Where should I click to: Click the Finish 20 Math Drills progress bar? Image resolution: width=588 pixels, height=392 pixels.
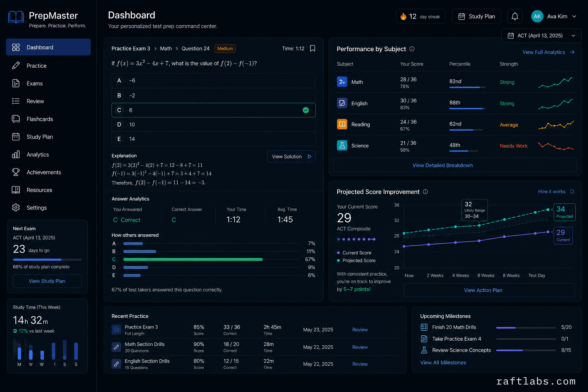526,328
